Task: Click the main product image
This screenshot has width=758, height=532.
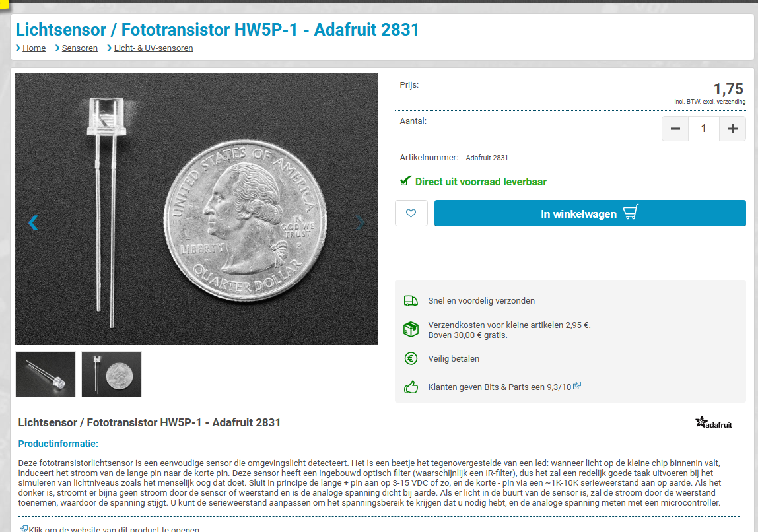Action: click(197, 209)
